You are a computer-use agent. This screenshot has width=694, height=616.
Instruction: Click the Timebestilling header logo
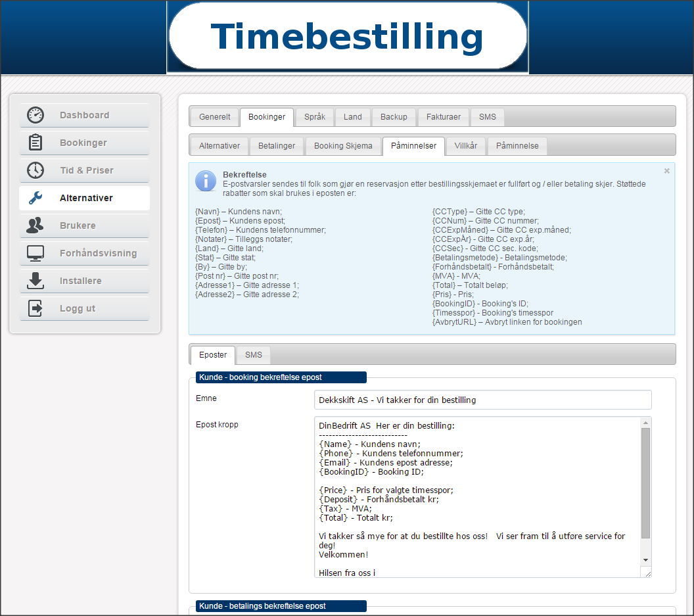point(348,37)
